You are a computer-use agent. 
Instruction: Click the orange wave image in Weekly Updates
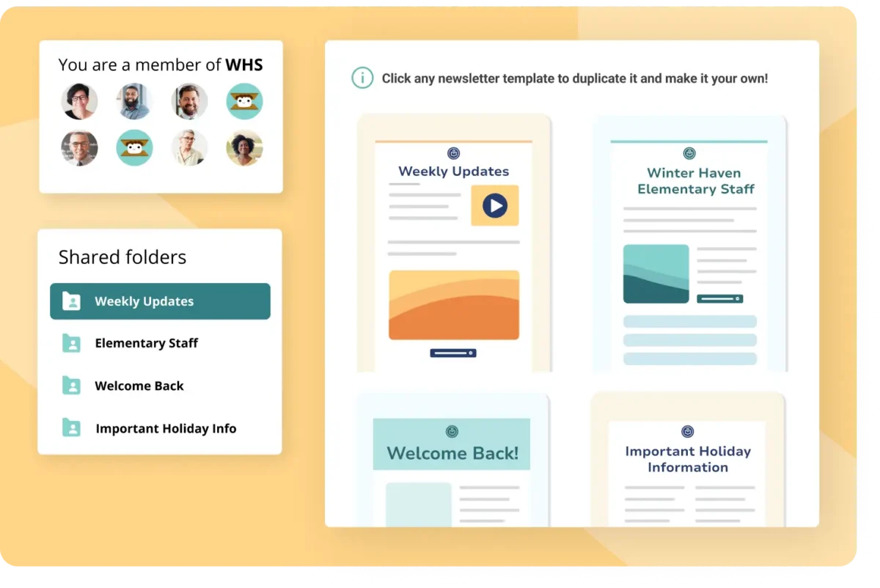click(x=454, y=305)
